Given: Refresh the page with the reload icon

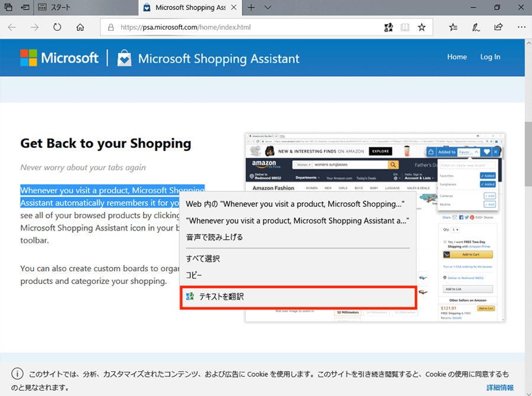Looking at the screenshot, I should click(57, 27).
